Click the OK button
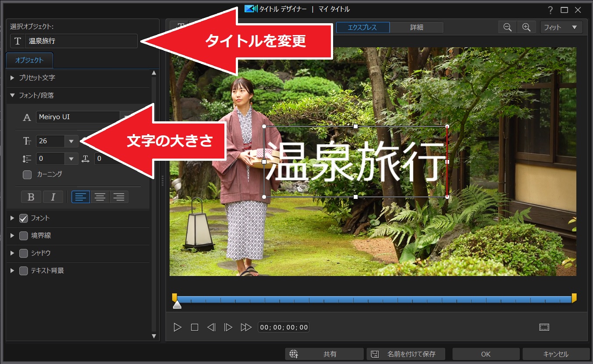Viewport: 593px width, 364px height. tap(486, 354)
